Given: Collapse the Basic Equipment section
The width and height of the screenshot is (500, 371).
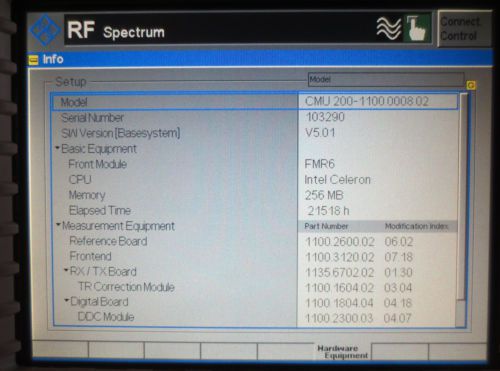Looking at the screenshot, I should [58, 147].
